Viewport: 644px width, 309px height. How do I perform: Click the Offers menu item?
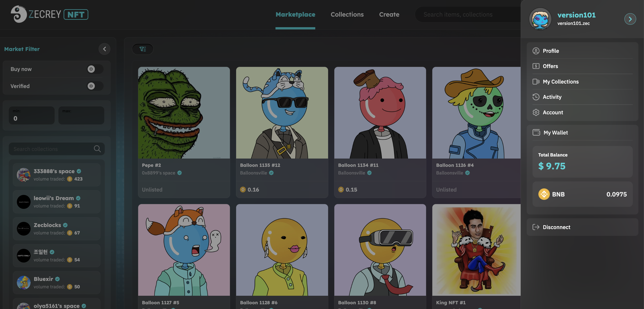[x=550, y=66]
